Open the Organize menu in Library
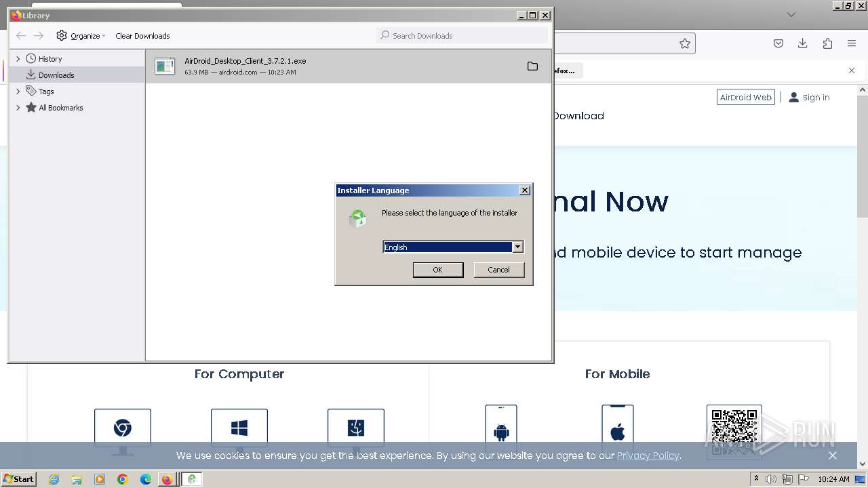Screen dimensions: 868x488 [81, 36]
